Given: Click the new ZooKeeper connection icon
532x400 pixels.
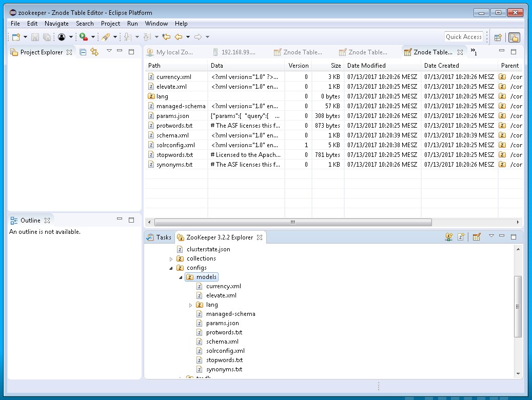Looking at the screenshot, I should [449, 237].
